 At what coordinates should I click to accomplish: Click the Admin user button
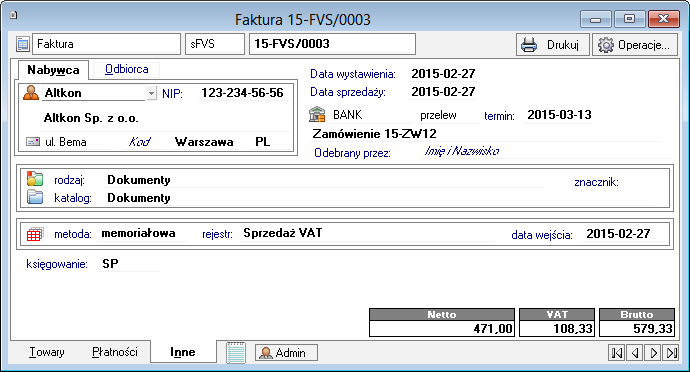(x=286, y=353)
